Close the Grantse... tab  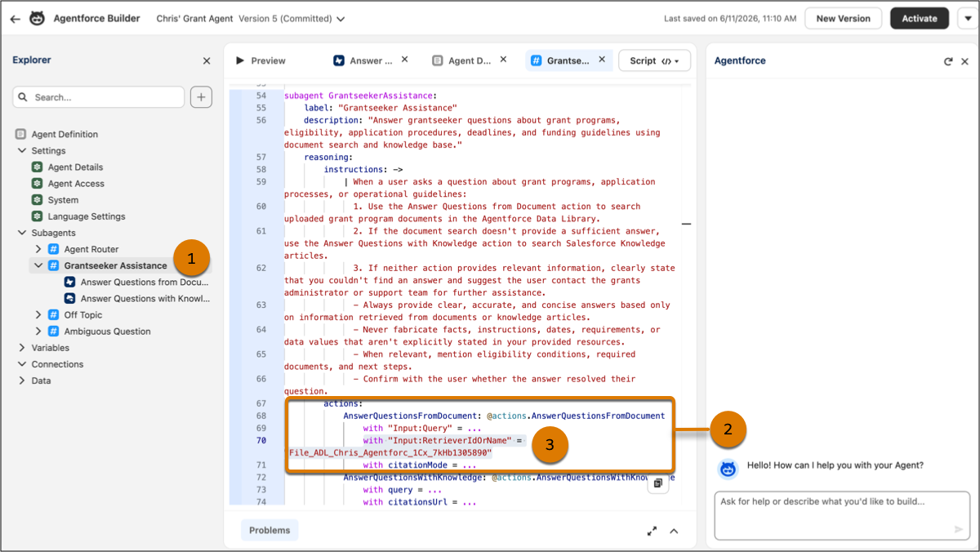coord(602,60)
